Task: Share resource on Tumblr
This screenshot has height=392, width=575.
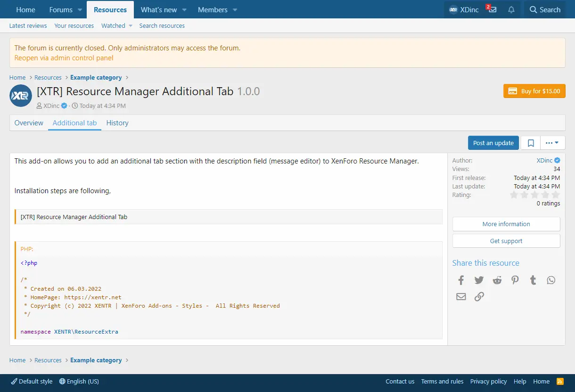Action: (533, 280)
